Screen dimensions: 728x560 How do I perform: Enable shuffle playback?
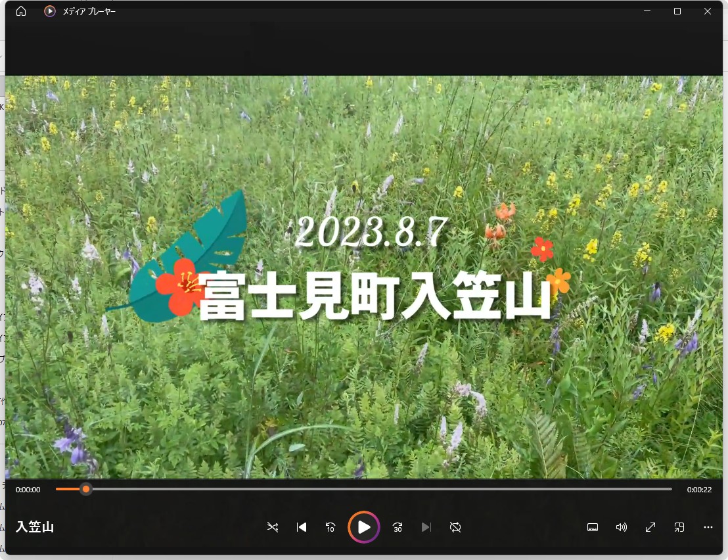click(x=272, y=526)
